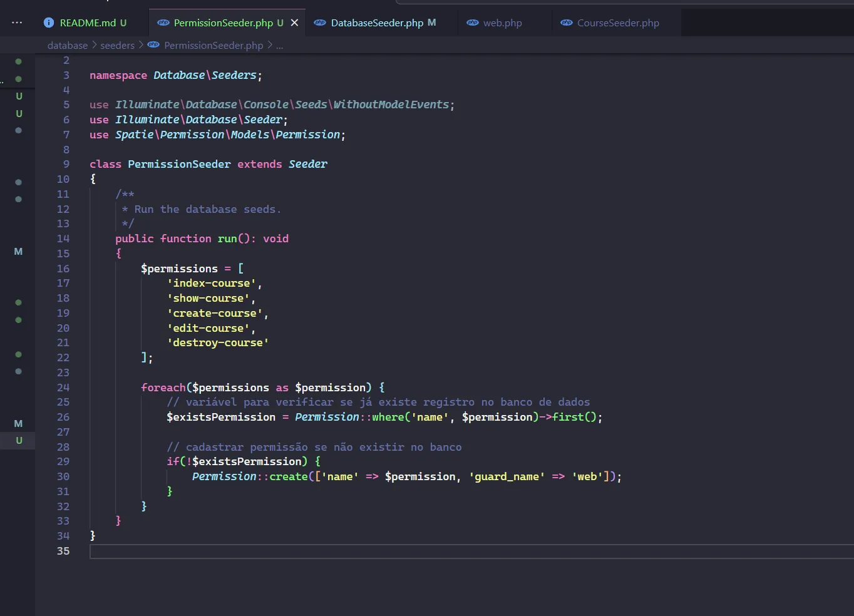
Task: Expand the seeders breadcrumb segment
Action: pos(117,45)
